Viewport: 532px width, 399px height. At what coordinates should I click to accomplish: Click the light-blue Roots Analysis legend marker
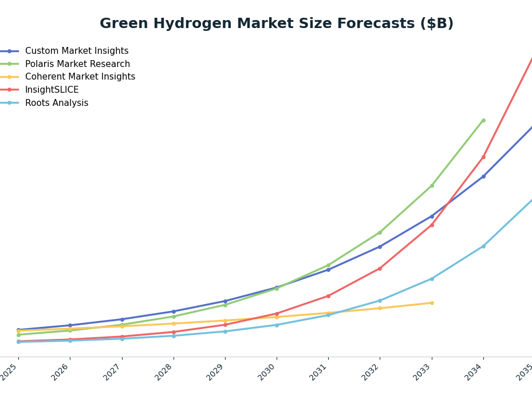(9, 103)
